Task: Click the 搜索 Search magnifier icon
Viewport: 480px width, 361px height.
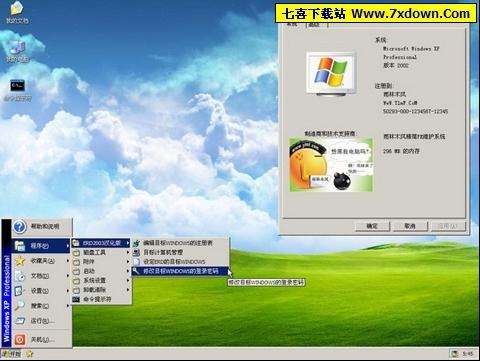Action: 20,305
